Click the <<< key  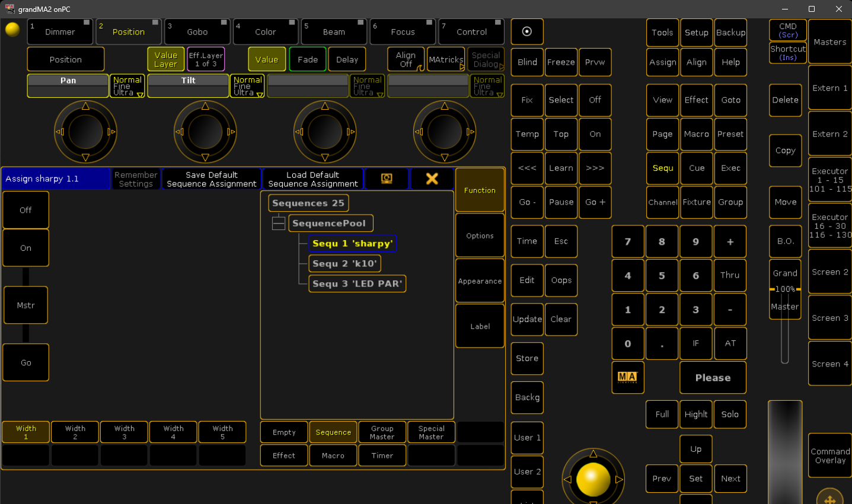527,168
